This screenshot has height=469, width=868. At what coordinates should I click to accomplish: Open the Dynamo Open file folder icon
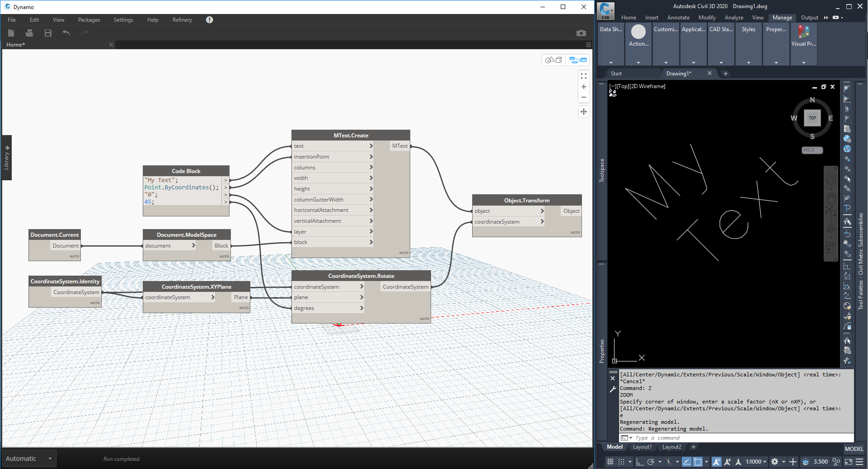tap(29, 33)
